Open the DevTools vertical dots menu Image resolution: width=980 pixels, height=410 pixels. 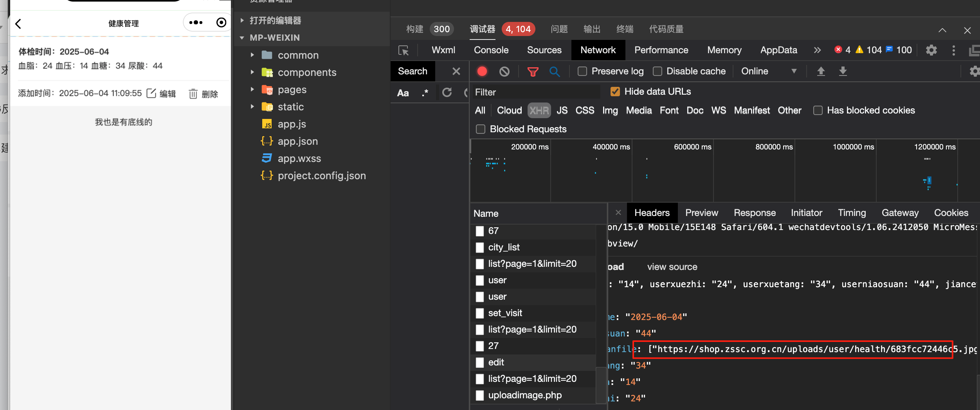pos(953,50)
